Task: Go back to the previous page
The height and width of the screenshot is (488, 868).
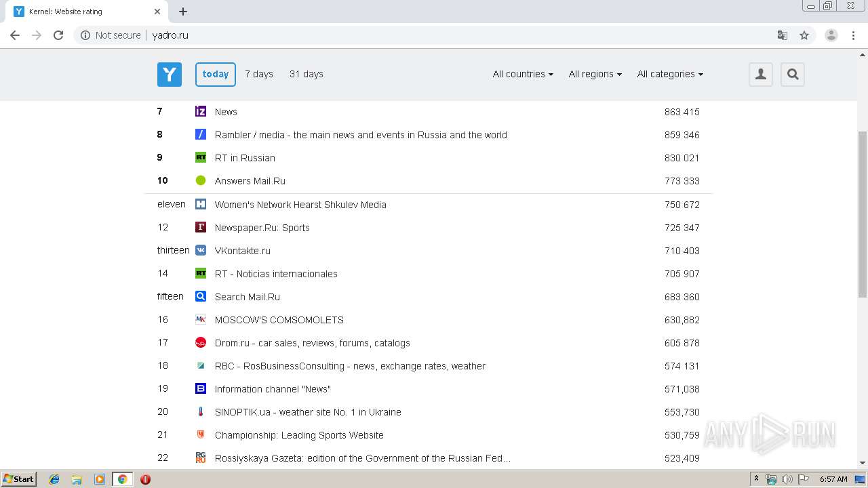Action: (x=15, y=35)
